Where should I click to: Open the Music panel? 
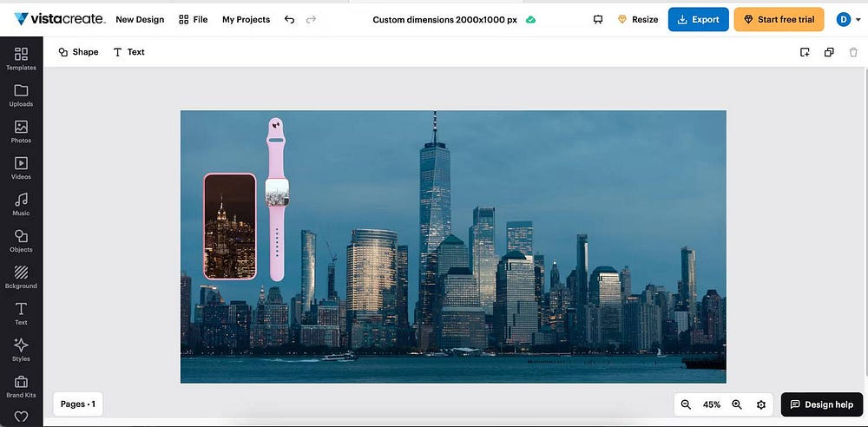click(x=21, y=204)
